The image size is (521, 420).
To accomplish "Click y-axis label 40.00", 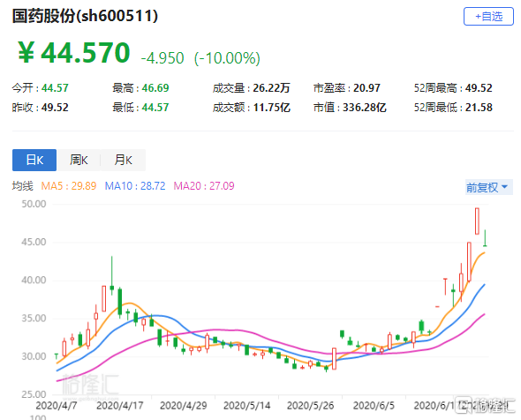I will 34,281.
